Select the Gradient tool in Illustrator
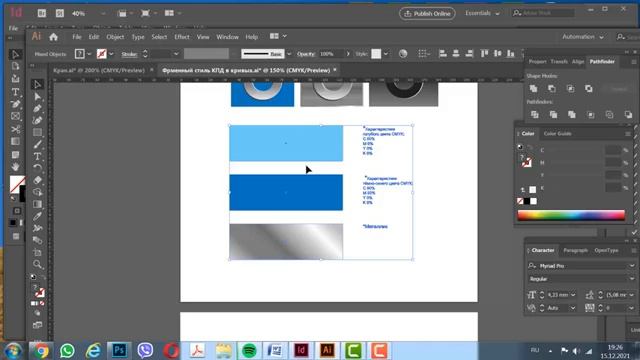This screenshot has width=640, height=360. point(37,204)
